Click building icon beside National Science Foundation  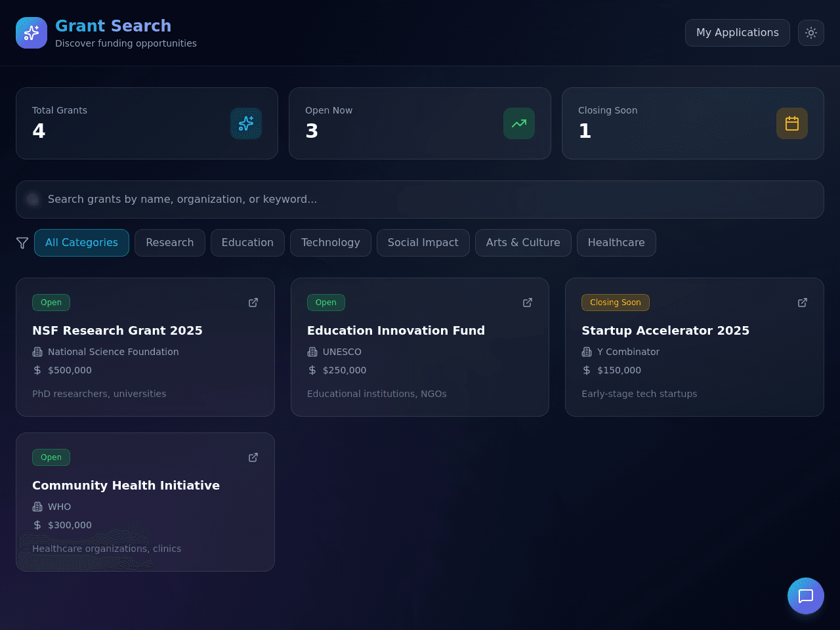(37, 352)
